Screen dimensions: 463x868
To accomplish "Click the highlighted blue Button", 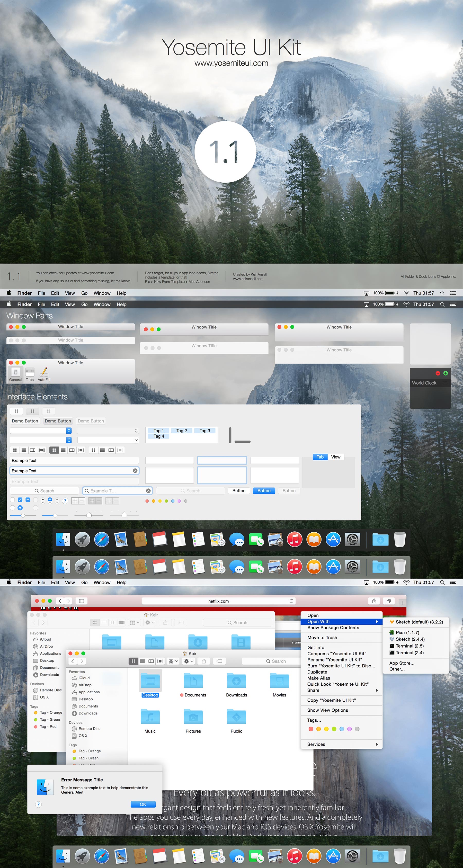I will coord(264,491).
